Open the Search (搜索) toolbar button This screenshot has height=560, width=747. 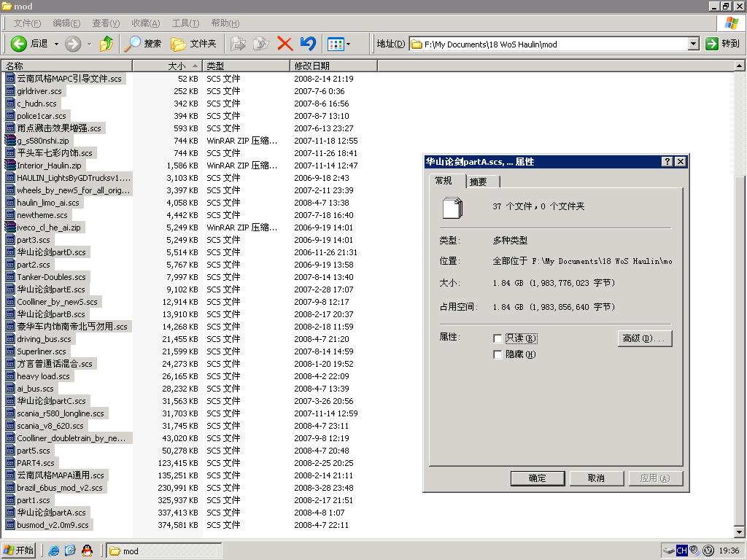(143, 44)
